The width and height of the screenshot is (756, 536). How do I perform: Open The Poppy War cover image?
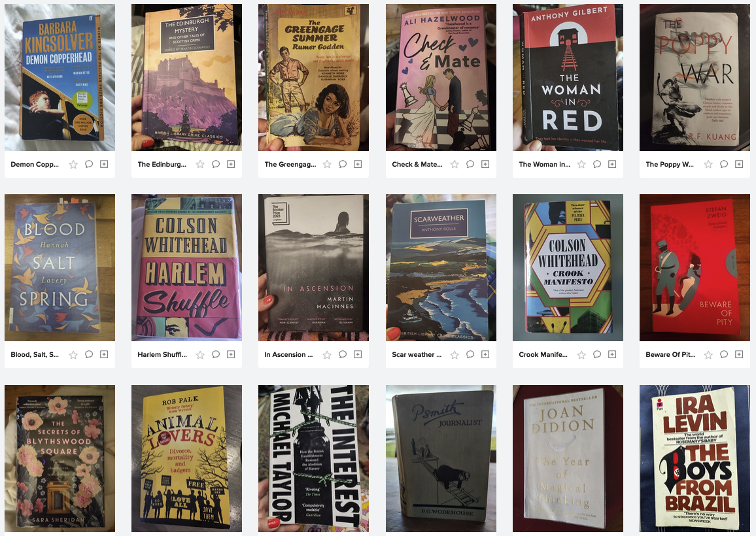coord(695,78)
